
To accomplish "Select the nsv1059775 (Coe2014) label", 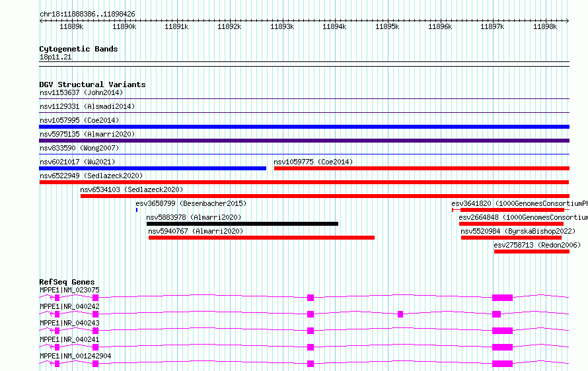I will point(314,162).
